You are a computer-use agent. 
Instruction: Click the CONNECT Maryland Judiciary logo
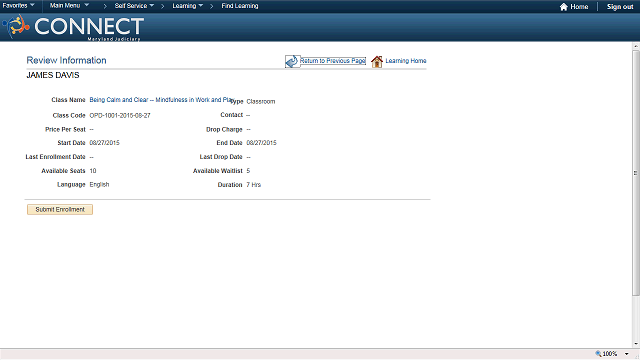click(x=73, y=27)
